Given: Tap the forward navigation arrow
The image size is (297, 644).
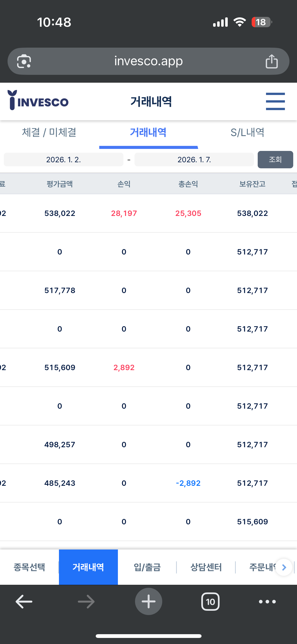Looking at the screenshot, I should [86, 602].
